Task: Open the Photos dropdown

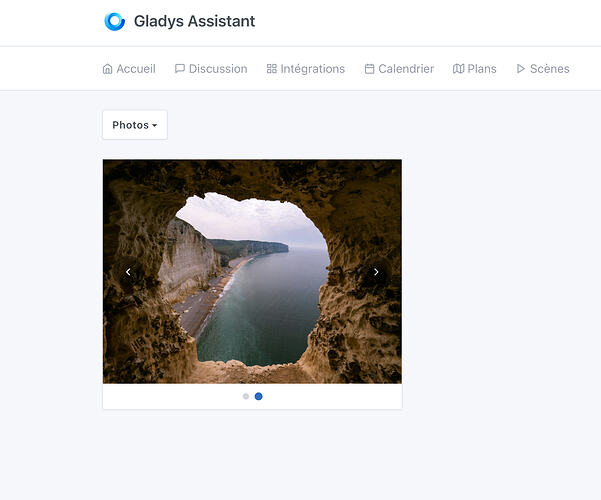Action: (x=135, y=125)
